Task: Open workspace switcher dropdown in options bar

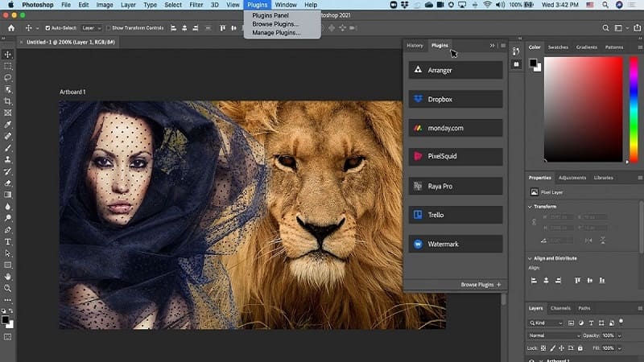Action: tap(620, 28)
